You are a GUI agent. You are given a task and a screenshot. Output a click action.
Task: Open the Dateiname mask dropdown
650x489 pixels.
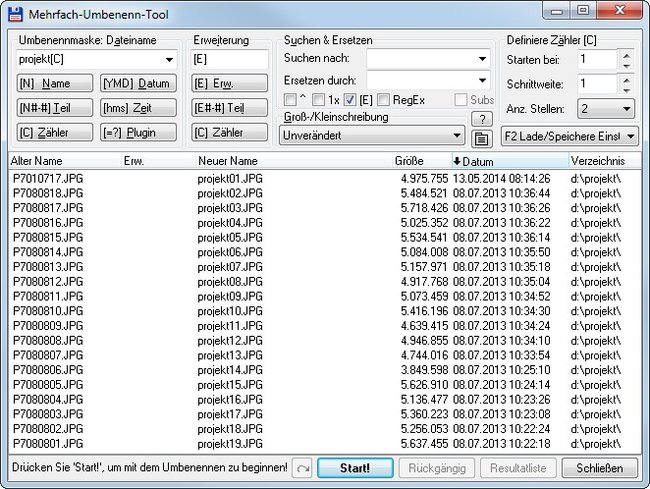point(169,60)
